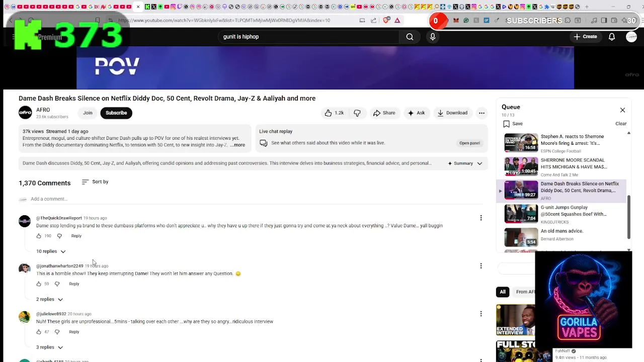644x362 pixels.
Task: Open the comments Sort by menu
Action: pyautogui.click(x=95, y=182)
